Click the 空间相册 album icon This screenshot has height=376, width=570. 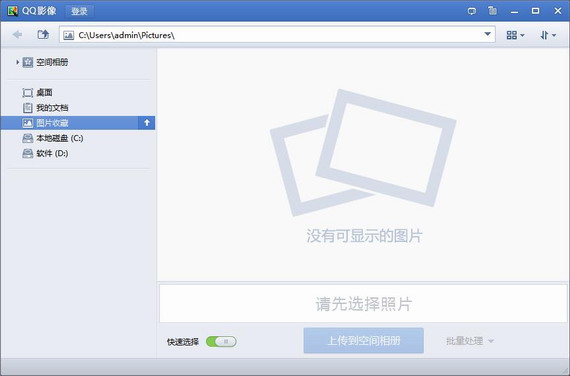pos(28,63)
